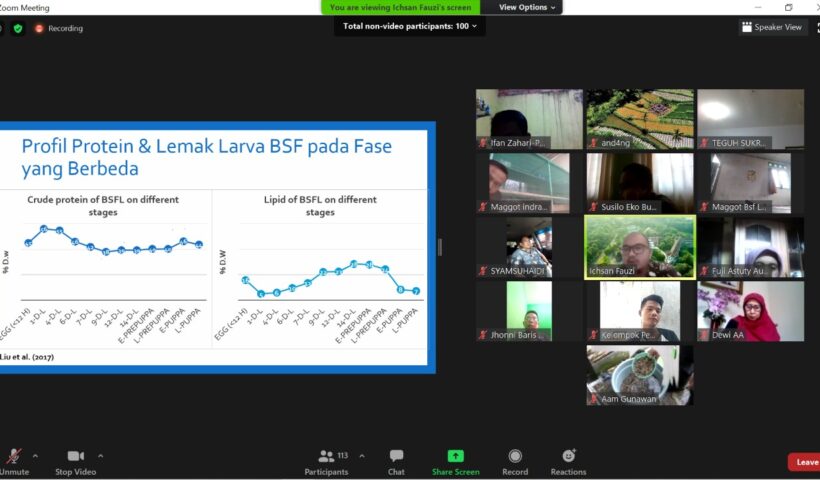Switch layout using Speaker View button
Image resolution: width=820 pixels, height=480 pixels.
point(772,27)
